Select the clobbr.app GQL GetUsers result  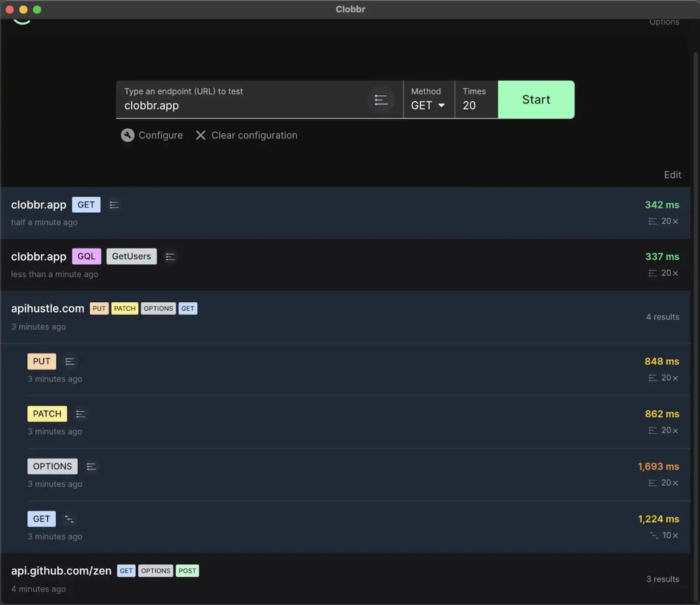click(x=350, y=265)
